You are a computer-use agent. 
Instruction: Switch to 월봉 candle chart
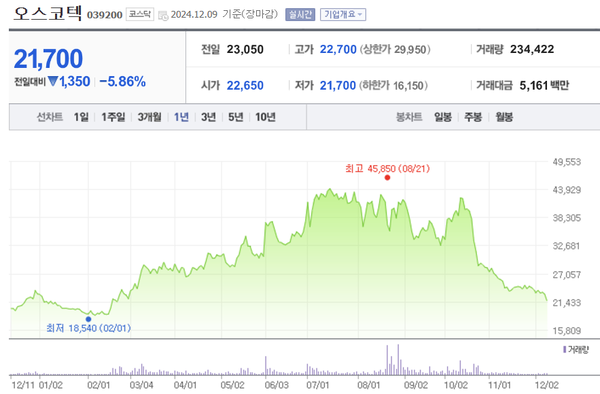tap(504, 117)
